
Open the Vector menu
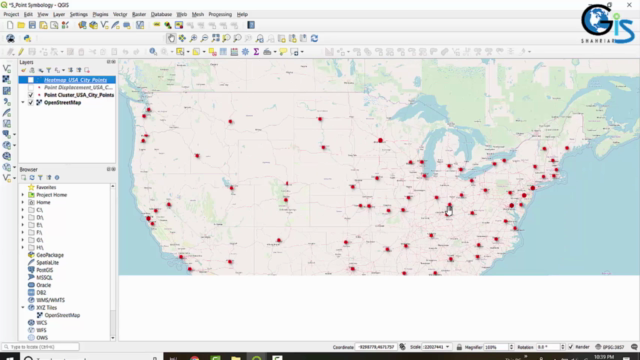pyautogui.click(x=120, y=14)
